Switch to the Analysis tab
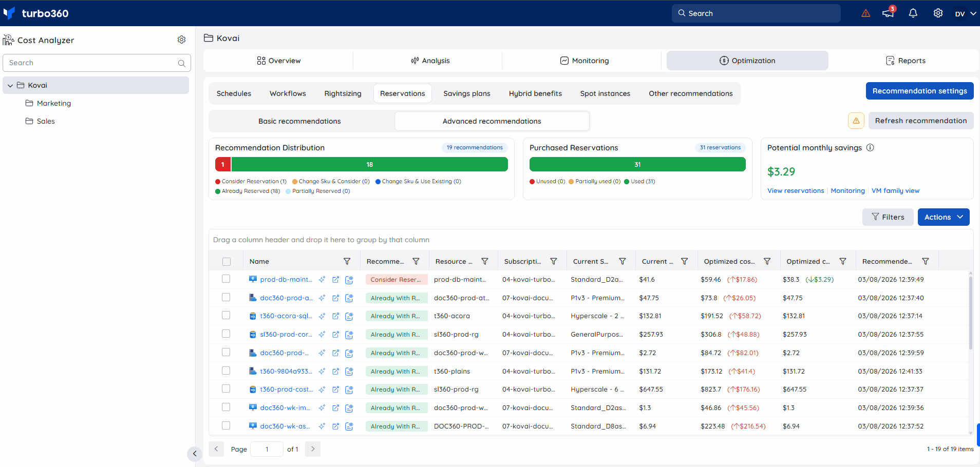This screenshot has width=980, height=467. pos(430,61)
